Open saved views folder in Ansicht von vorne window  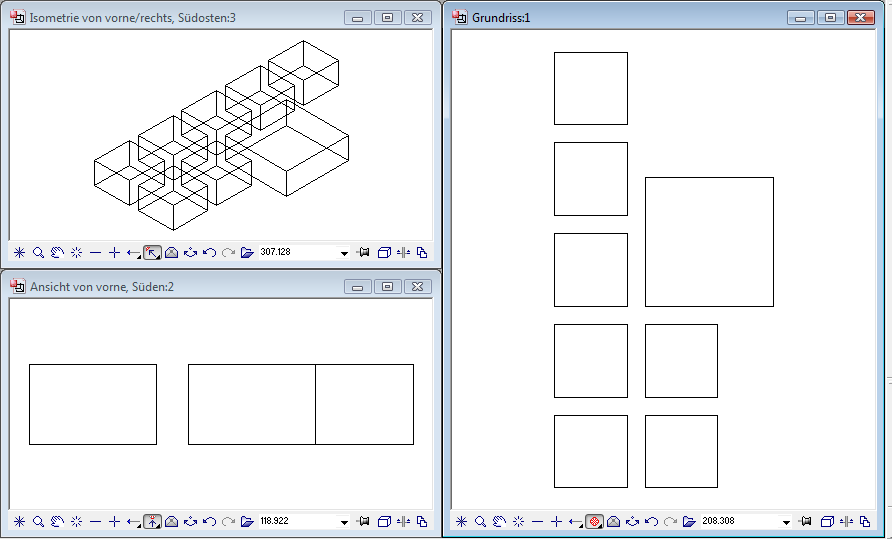pos(247,521)
